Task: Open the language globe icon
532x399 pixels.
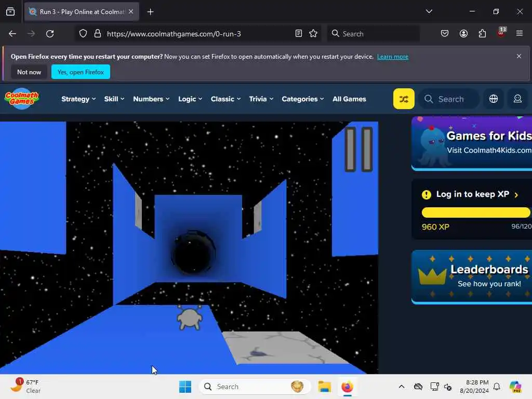Action: (494, 99)
